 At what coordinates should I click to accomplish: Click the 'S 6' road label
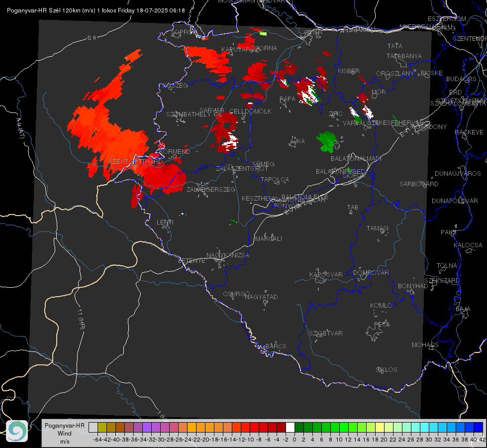pos(92,38)
